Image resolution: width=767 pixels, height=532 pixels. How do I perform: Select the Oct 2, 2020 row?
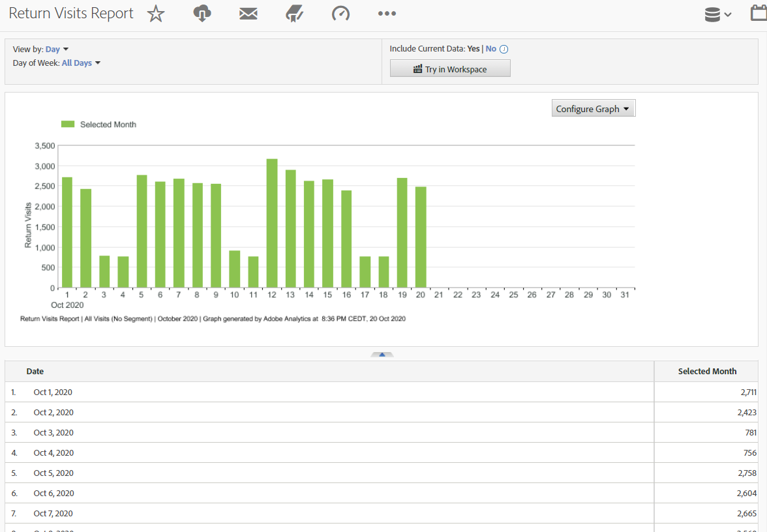click(381, 413)
